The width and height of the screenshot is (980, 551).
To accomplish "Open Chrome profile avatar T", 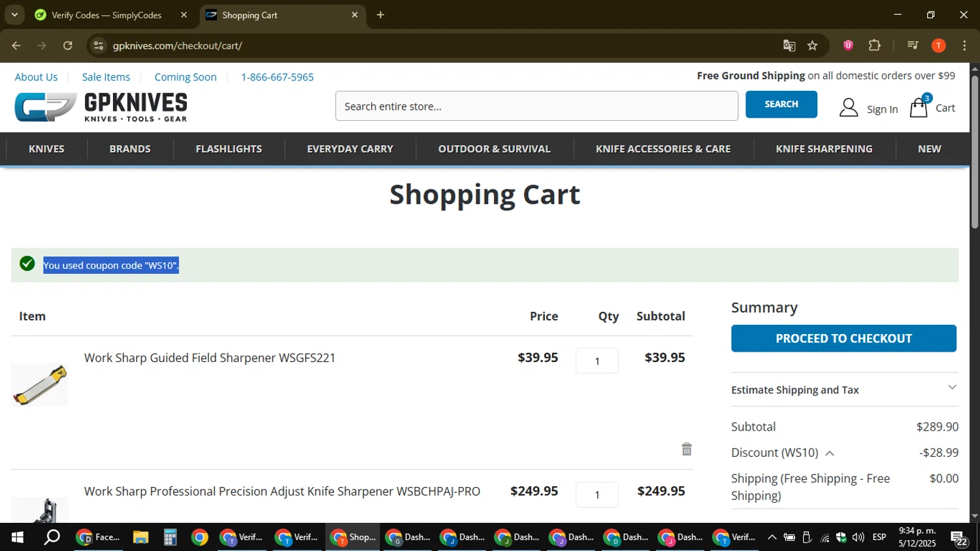I will [939, 45].
